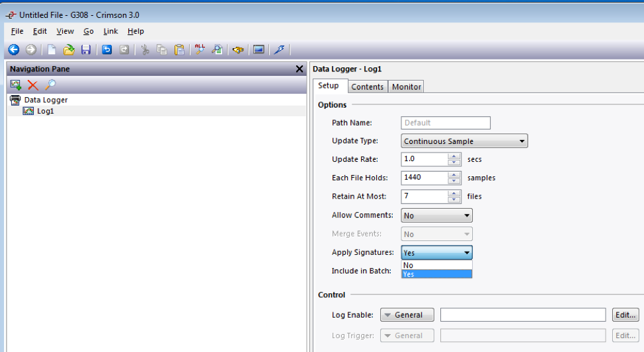Click the Navigation Pane magnifier find icon

click(x=50, y=85)
